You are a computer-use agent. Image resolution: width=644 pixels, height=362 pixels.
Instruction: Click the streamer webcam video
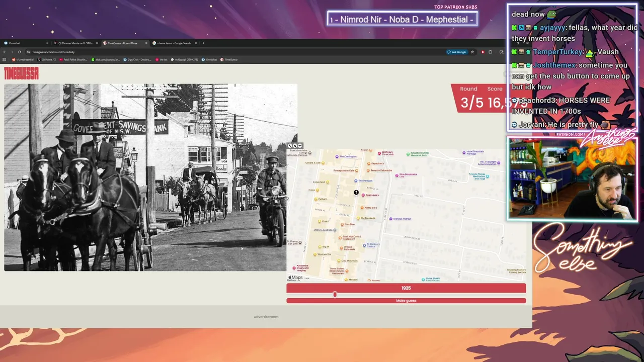pos(573,179)
